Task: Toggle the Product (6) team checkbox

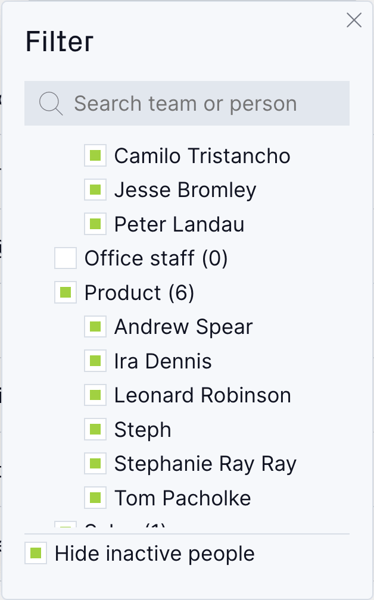Action: (65, 292)
